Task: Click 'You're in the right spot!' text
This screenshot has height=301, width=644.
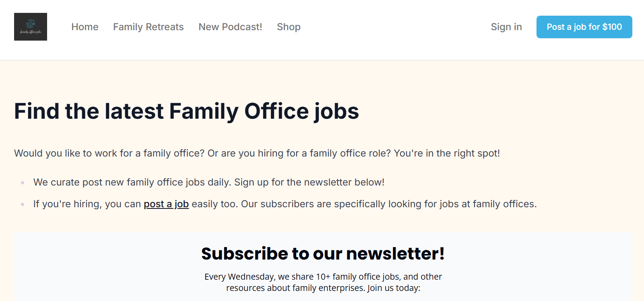Action: tap(447, 153)
